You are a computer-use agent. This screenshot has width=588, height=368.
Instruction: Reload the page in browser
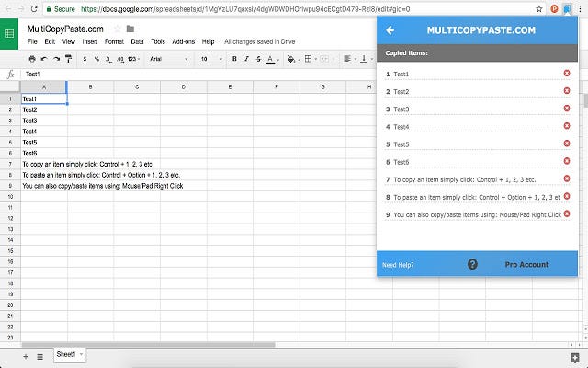coord(34,9)
